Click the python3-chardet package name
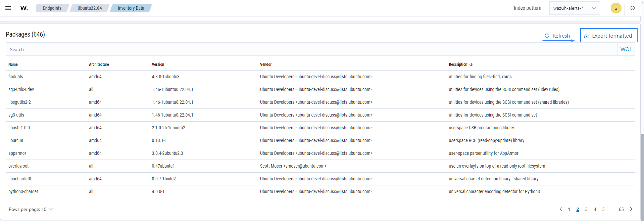The width and height of the screenshot is (644, 221). pos(23,192)
